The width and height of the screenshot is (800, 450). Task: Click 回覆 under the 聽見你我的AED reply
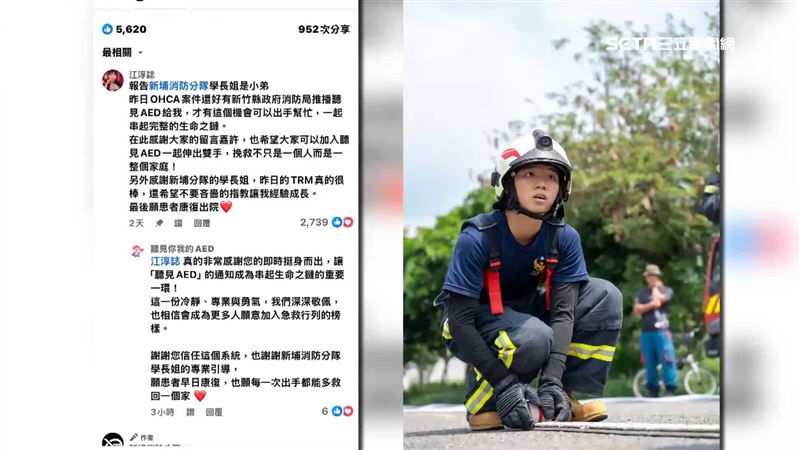[214, 412]
